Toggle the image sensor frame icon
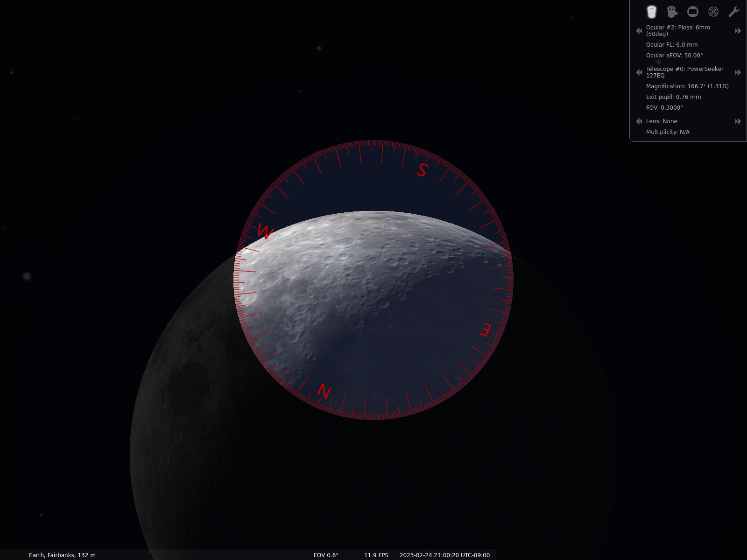 coord(693,12)
